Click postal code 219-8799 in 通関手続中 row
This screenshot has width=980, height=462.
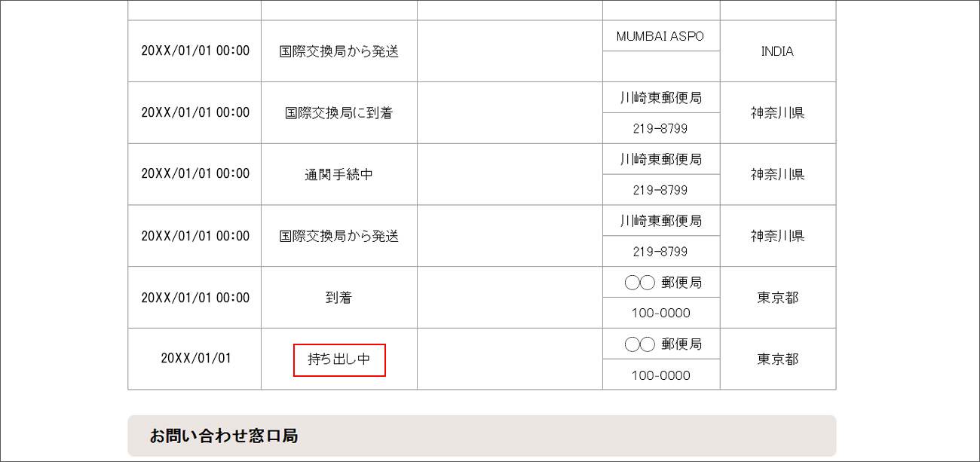pyautogui.click(x=660, y=190)
